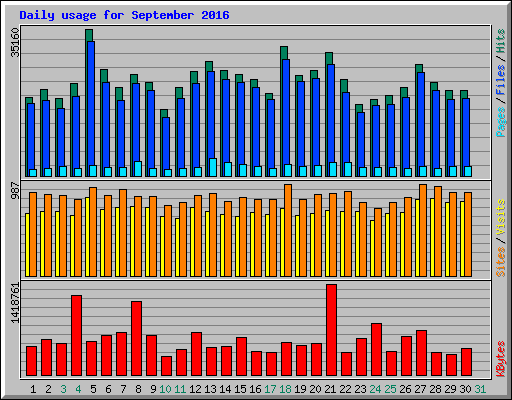Click the orange sites bar for day 18
512x400 pixels.
tap(288, 230)
